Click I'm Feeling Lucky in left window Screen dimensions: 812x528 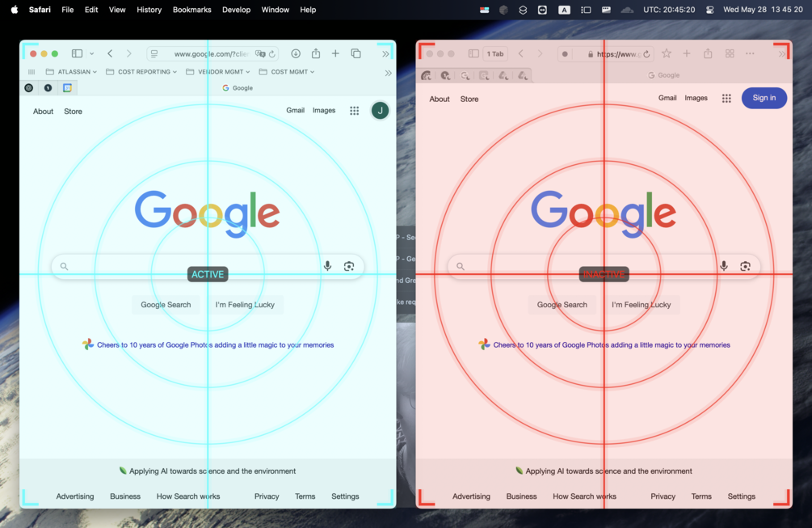click(245, 305)
